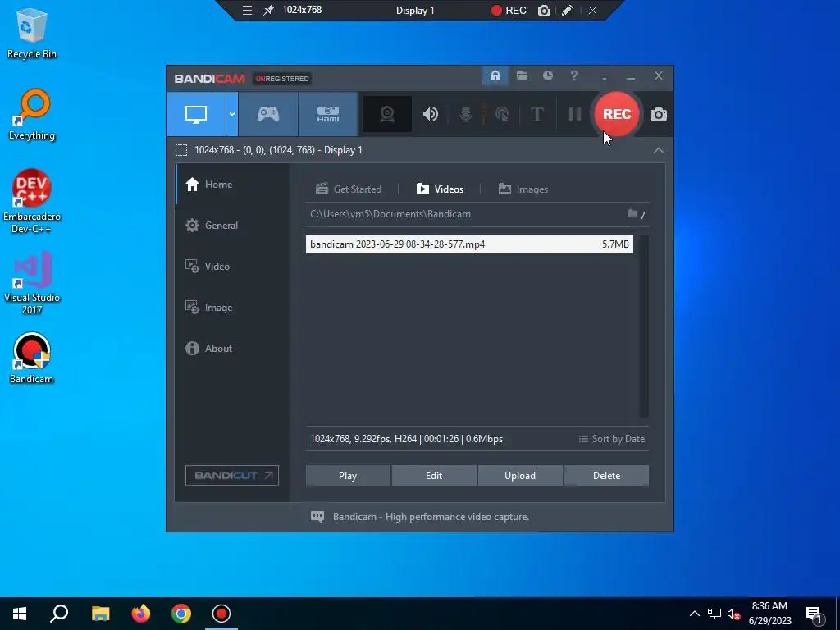This screenshot has width=840, height=630.
Task: Click Bandicam taskbar icon
Action: [x=221, y=614]
